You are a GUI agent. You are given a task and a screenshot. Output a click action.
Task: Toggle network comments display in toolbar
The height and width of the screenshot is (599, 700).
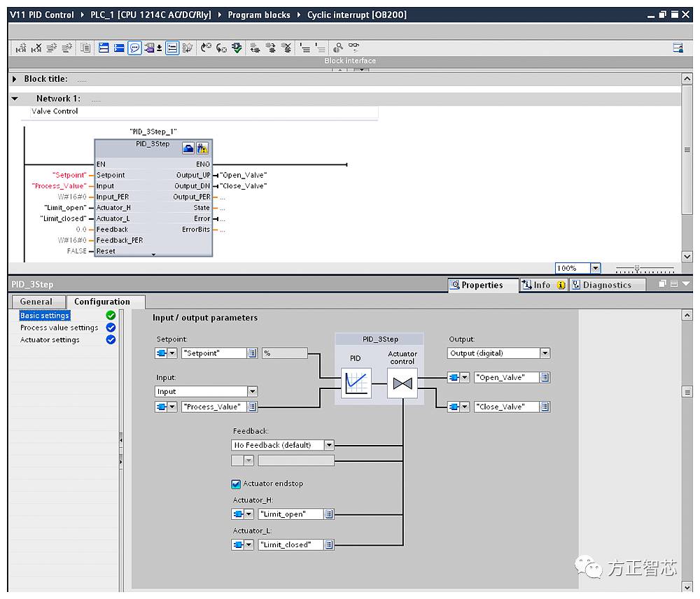click(134, 48)
